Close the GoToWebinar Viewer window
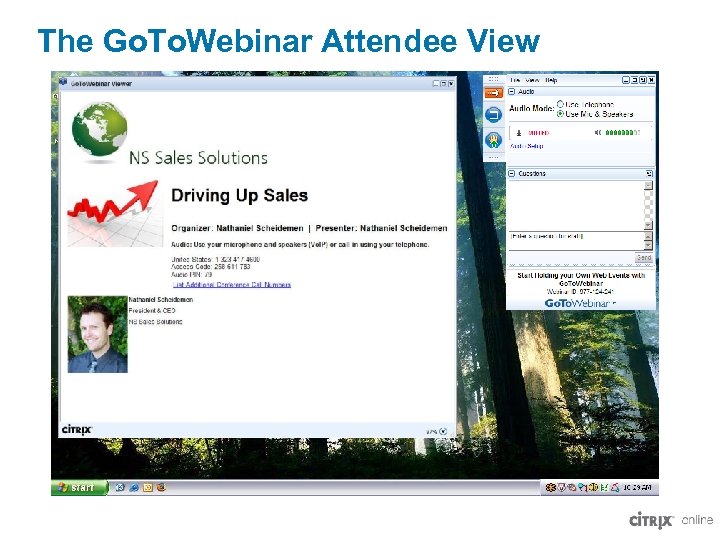Screen dimensions: 720x540 (x=451, y=84)
